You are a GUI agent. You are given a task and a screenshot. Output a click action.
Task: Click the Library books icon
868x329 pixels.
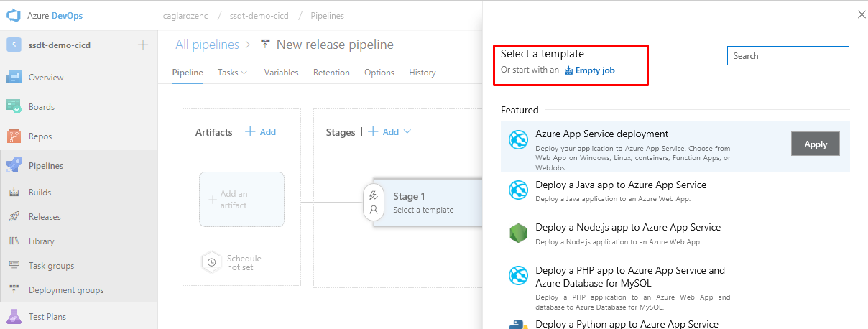14,241
